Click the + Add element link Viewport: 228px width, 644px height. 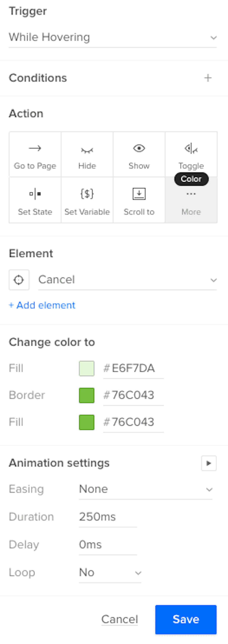[x=42, y=305]
